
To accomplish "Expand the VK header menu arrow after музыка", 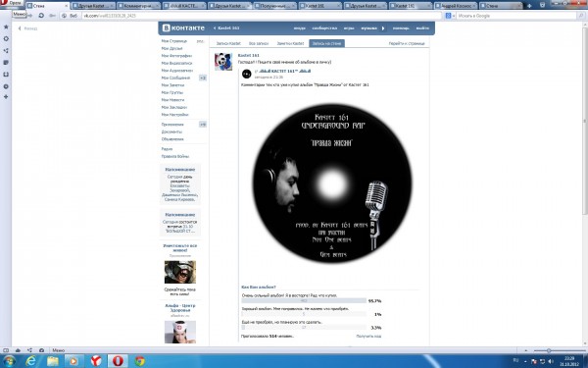I will point(383,28).
